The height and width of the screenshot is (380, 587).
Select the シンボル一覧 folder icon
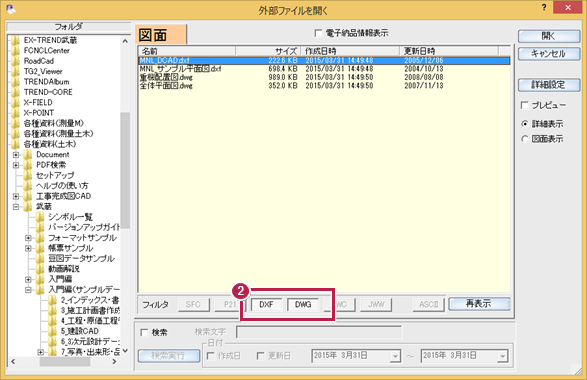coord(40,217)
